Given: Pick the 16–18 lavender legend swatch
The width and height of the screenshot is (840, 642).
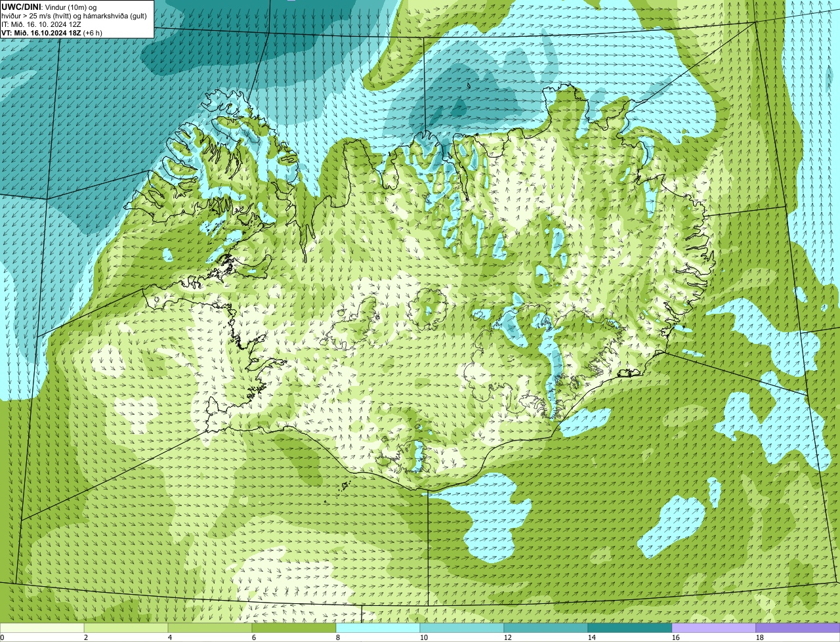Looking at the screenshot, I should tap(714, 628).
